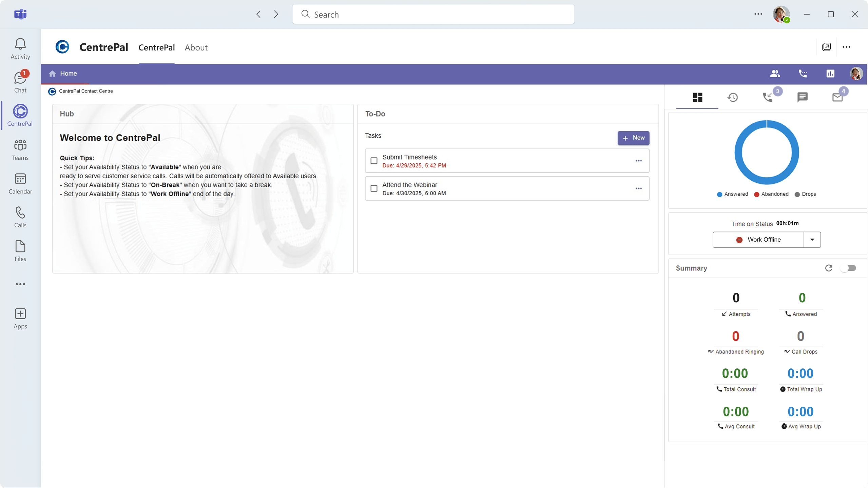Open Chat with one unread notification
The height and width of the screenshot is (488, 868).
coord(20,82)
